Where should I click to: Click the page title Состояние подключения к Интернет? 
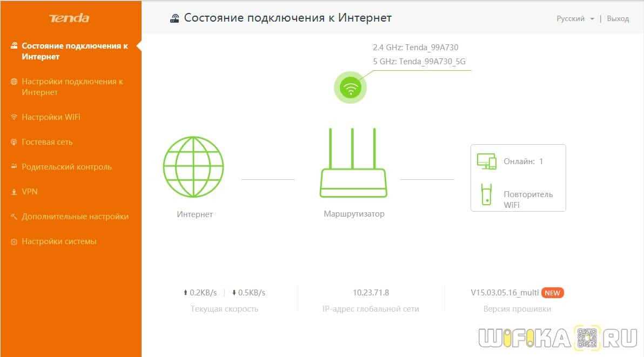click(287, 18)
